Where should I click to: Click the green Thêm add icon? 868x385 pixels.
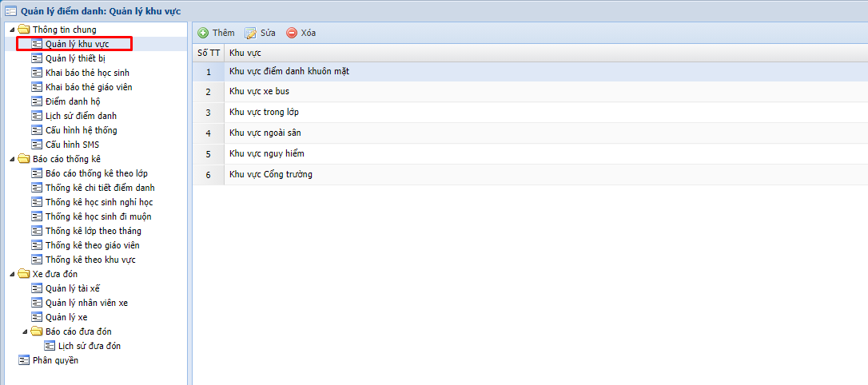click(x=204, y=33)
